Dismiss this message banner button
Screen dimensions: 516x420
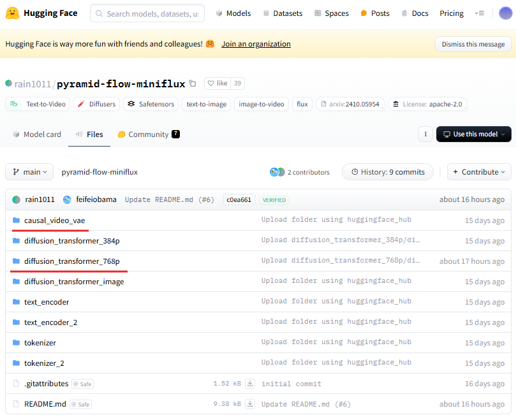[x=473, y=44]
